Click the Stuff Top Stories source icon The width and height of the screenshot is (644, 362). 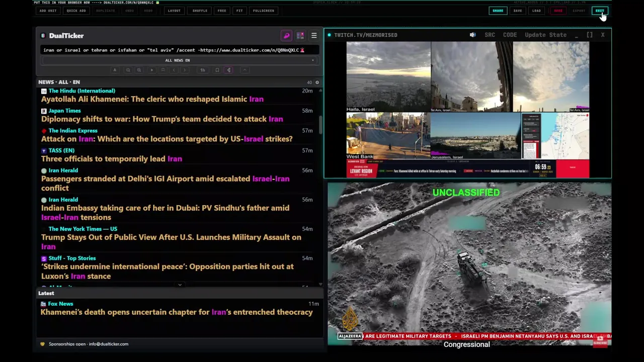44,258
